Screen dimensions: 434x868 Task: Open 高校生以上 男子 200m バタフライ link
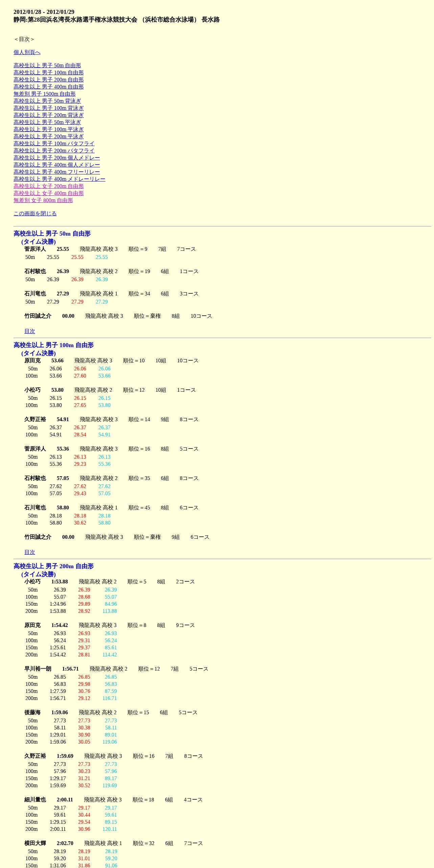coord(54,151)
